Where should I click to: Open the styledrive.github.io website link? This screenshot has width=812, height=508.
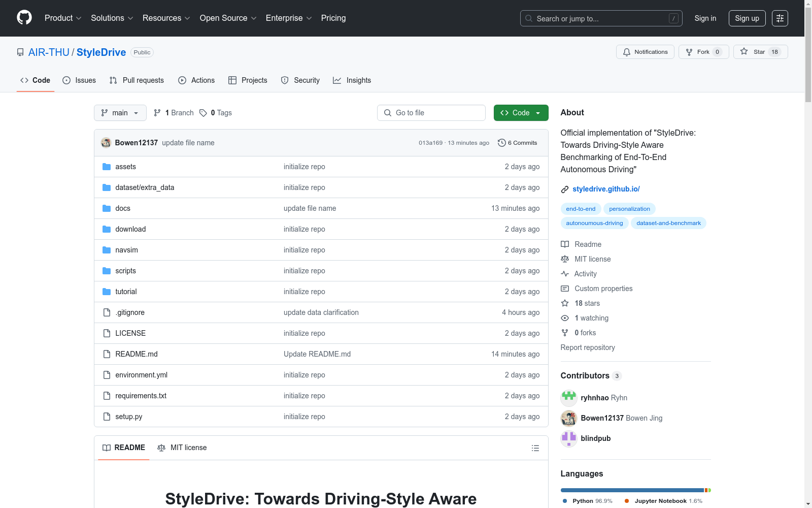[606, 189]
